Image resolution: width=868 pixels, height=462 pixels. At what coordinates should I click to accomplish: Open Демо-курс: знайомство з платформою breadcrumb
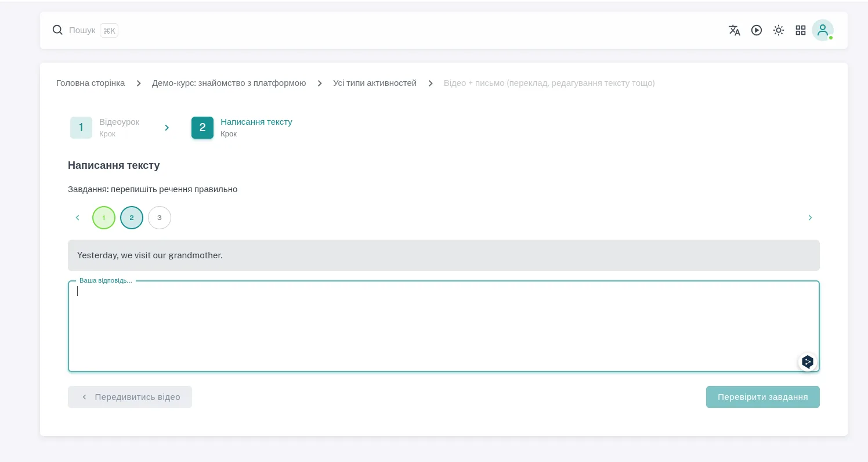click(229, 83)
